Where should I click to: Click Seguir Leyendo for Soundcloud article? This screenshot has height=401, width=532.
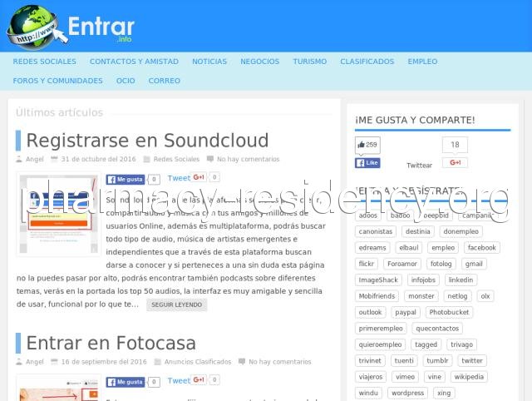(x=176, y=304)
